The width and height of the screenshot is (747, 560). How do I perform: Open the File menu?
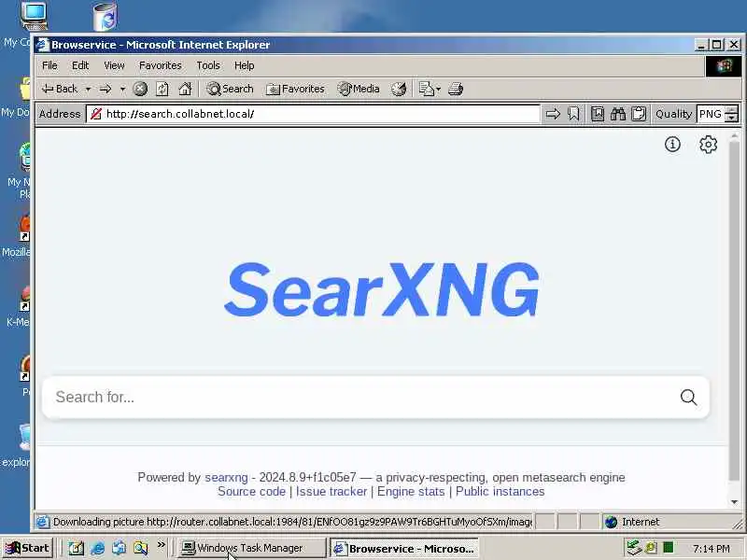coord(49,65)
